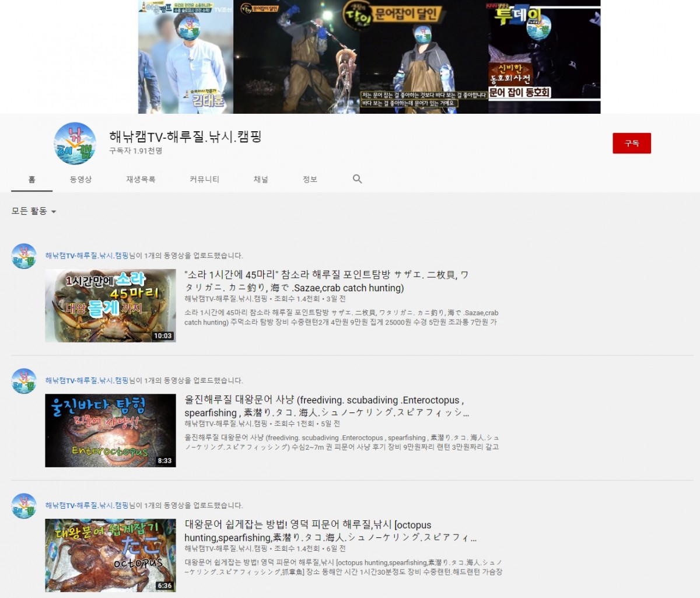Click the channel name link in first activity post
The height and width of the screenshot is (598, 700).
point(86,256)
